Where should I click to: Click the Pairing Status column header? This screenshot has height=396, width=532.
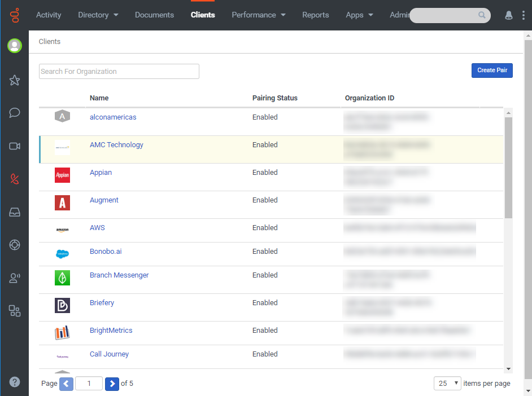pos(275,98)
